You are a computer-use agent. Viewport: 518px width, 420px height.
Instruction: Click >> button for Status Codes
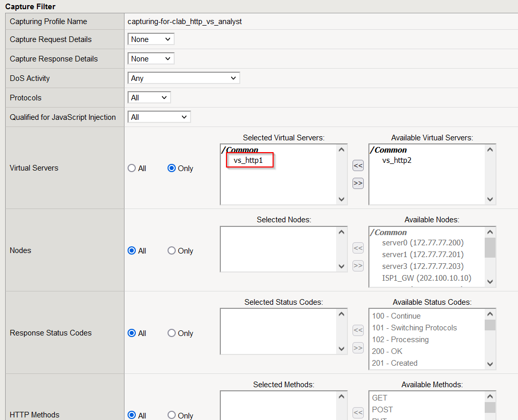click(358, 348)
